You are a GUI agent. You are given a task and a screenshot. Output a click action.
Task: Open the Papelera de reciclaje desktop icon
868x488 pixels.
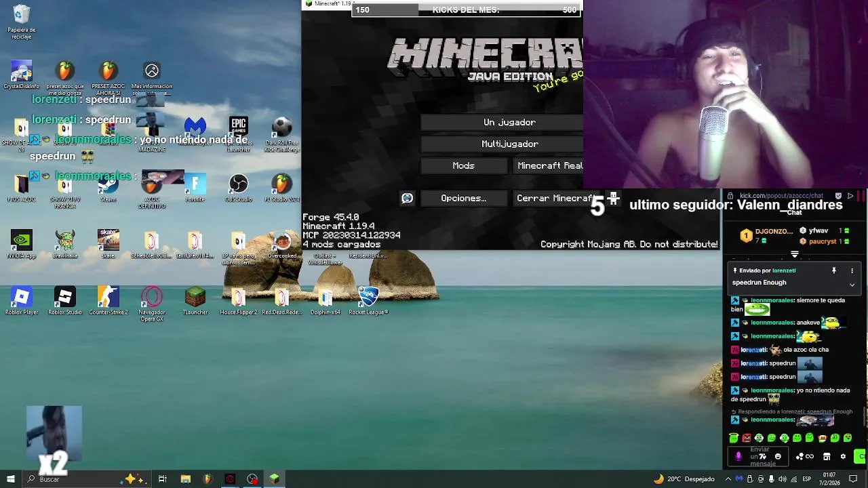tap(22, 20)
